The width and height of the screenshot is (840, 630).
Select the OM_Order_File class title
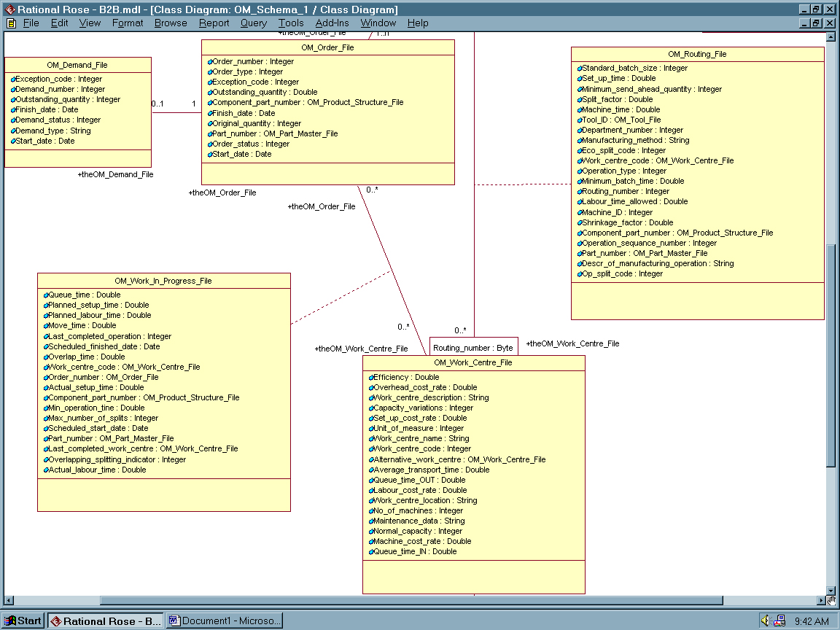coord(327,47)
